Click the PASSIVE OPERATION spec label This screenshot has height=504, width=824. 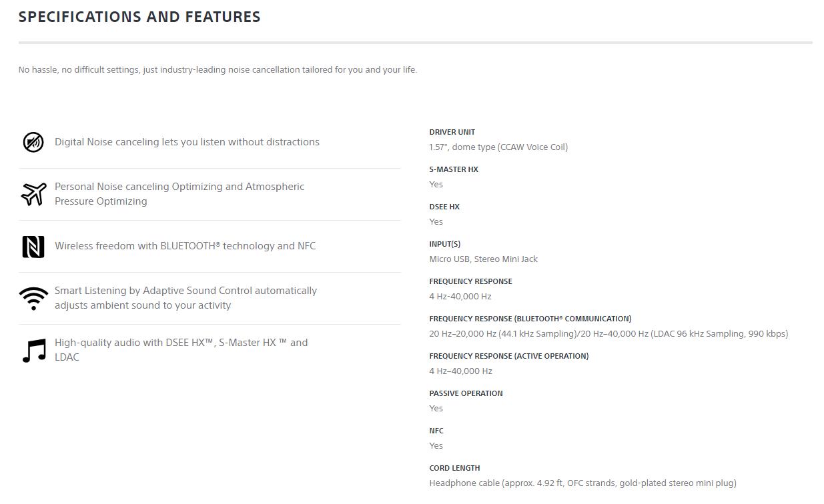click(x=466, y=393)
